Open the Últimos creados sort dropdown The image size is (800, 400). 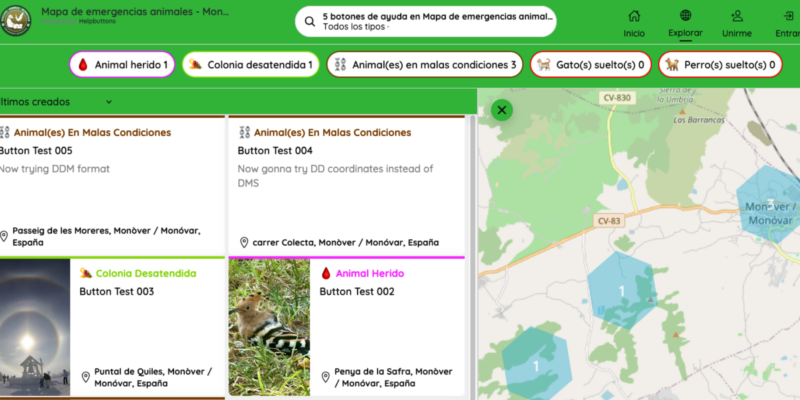56,102
